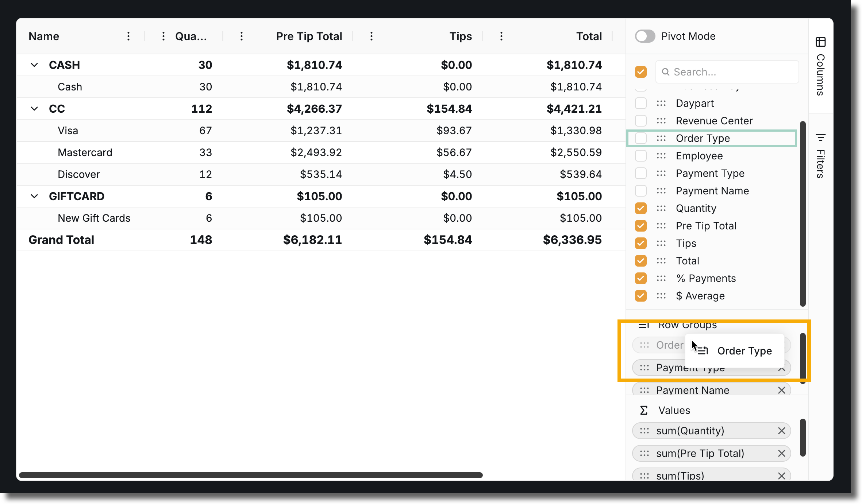Click the grip on sum(Quantity) chip
This screenshot has height=504, width=862.
[644, 431]
